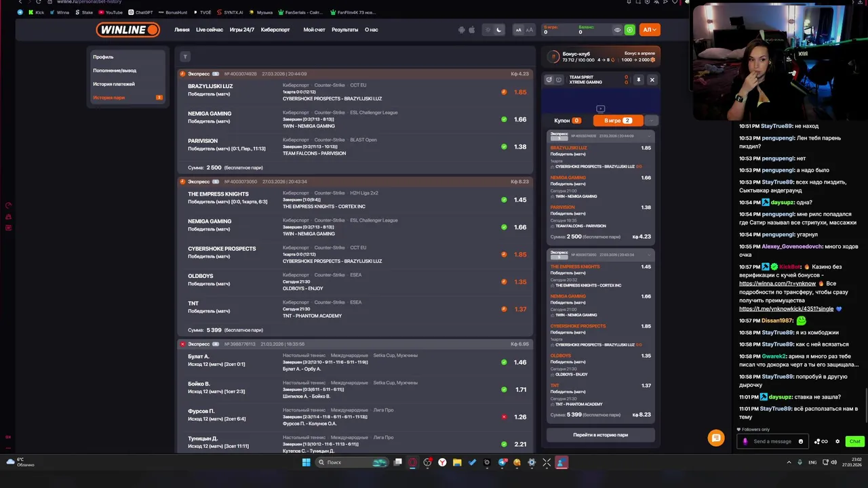Open the t.me/ynknowkick link in chat
Screen dimensions: 868x488
[x=786, y=309]
